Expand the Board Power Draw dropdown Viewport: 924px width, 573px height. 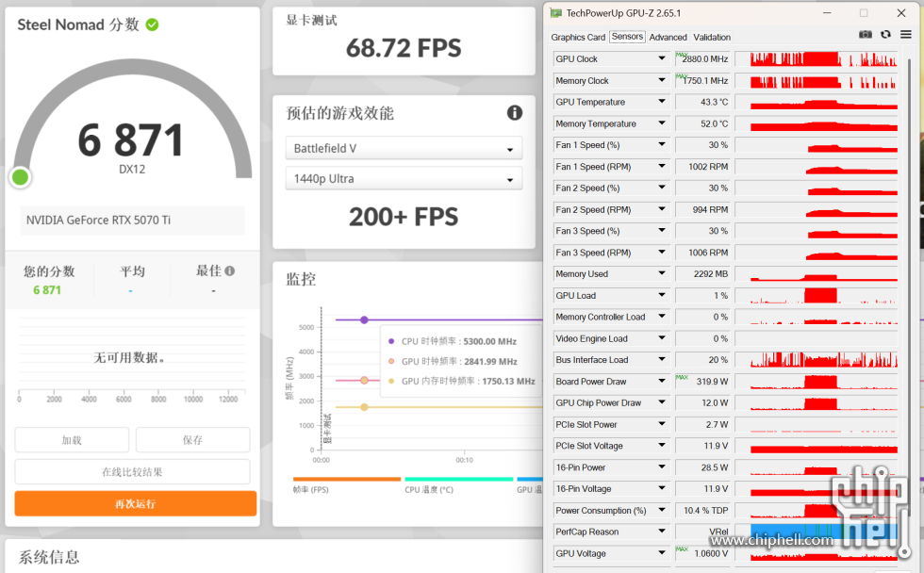662,381
